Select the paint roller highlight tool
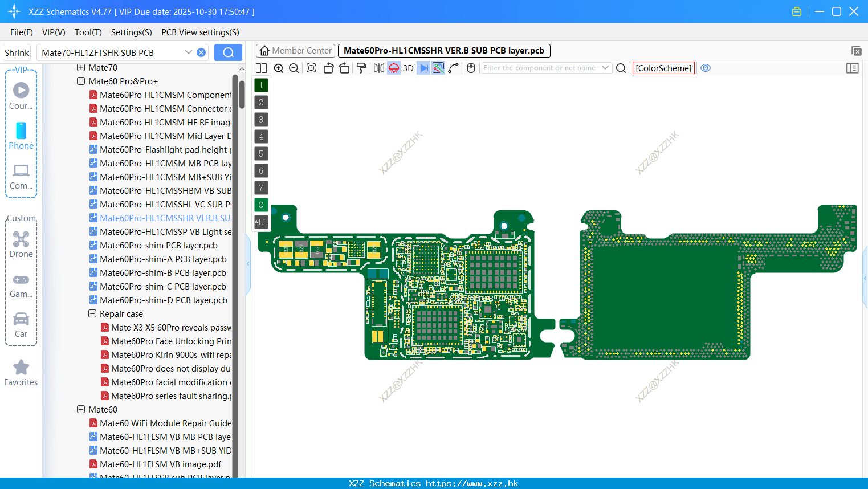Image resolution: width=868 pixels, height=489 pixels. click(x=361, y=68)
